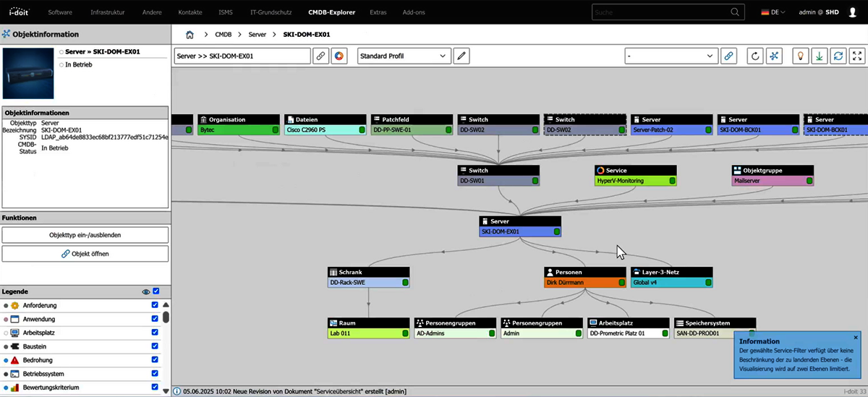Click the user profile avatar icon

coord(851,12)
